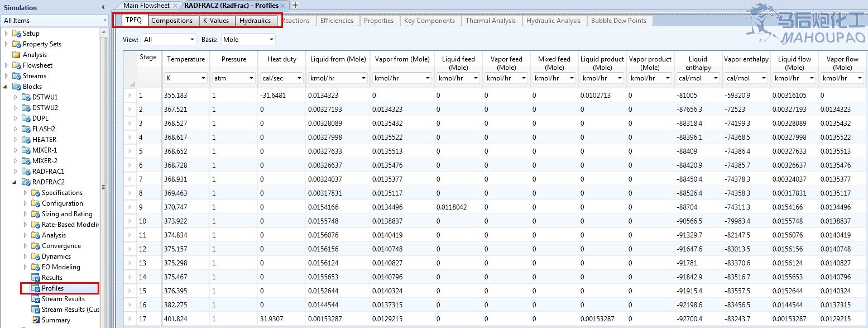Click the Convergence folder icon
This screenshot has width=868, height=328.
click(35, 246)
